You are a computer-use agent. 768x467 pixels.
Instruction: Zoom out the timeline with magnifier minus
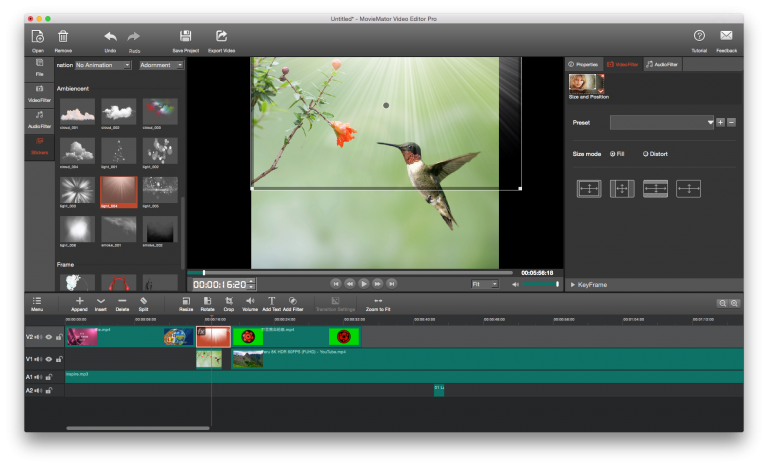(722, 303)
